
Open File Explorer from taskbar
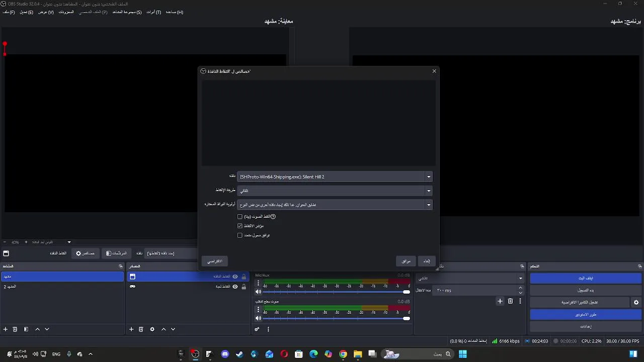point(358,354)
